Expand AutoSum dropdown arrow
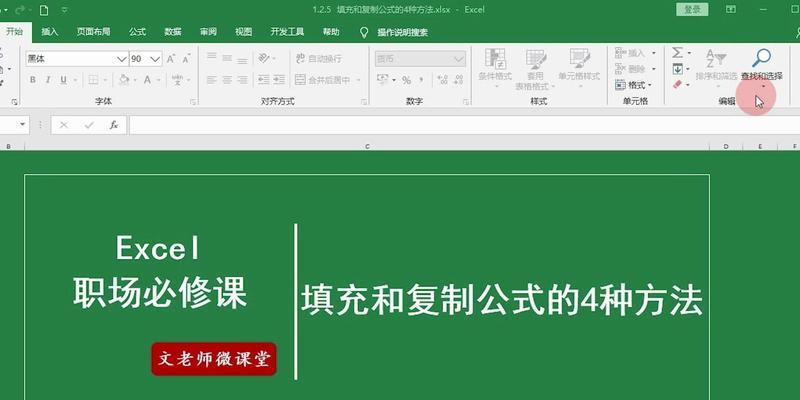Viewport: 800px width, 400px height. click(x=689, y=53)
